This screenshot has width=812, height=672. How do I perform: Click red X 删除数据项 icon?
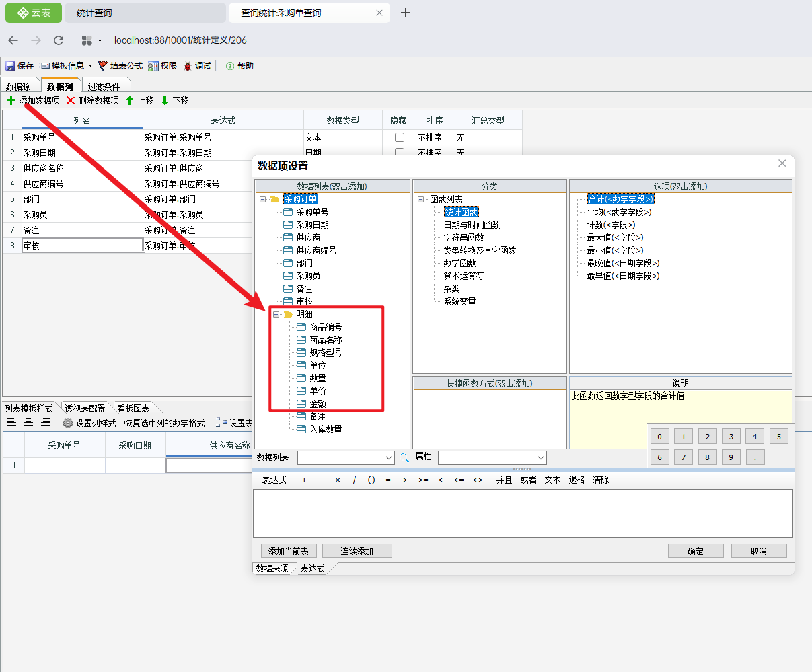pos(71,100)
